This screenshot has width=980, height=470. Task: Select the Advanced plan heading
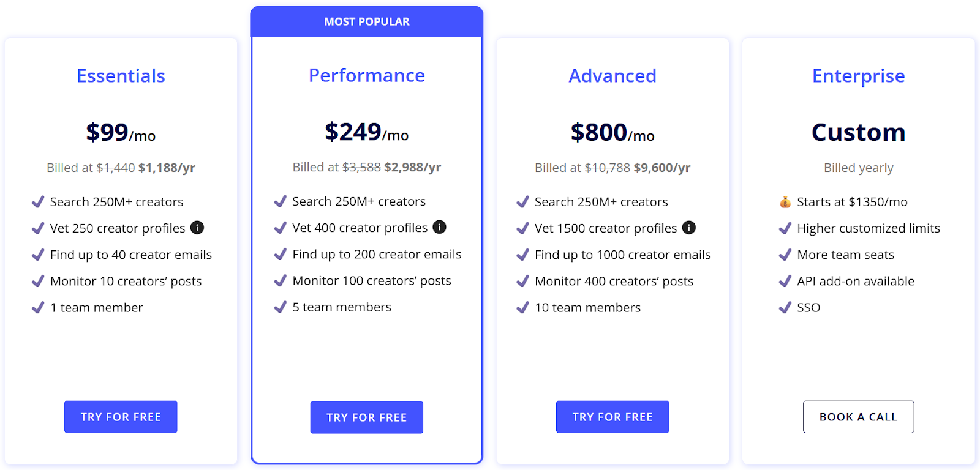pos(612,76)
